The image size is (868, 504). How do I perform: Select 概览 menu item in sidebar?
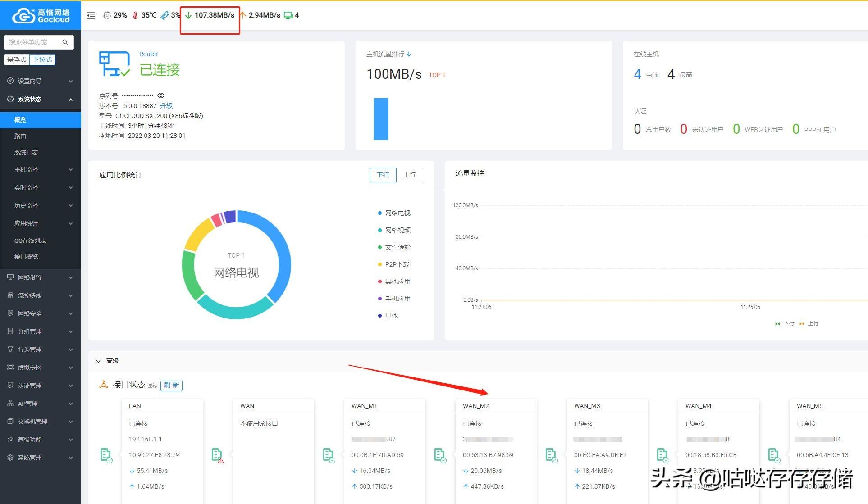(x=40, y=119)
